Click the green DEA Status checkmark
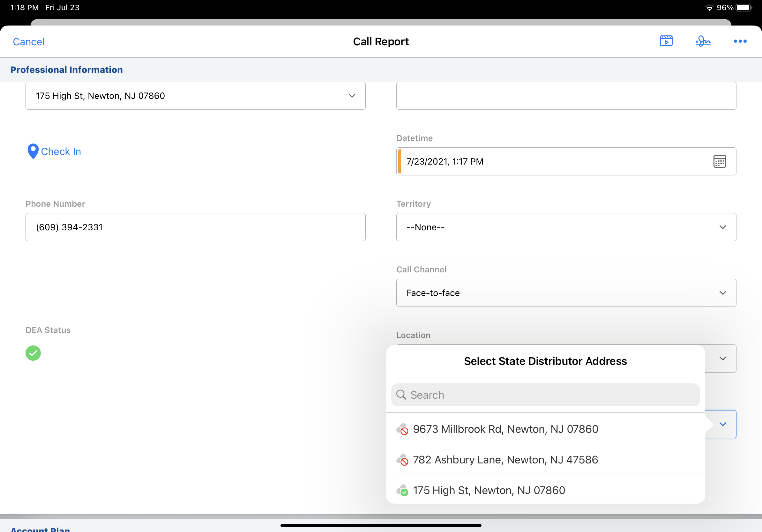The width and height of the screenshot is (762, 532). tap(33, 353)
